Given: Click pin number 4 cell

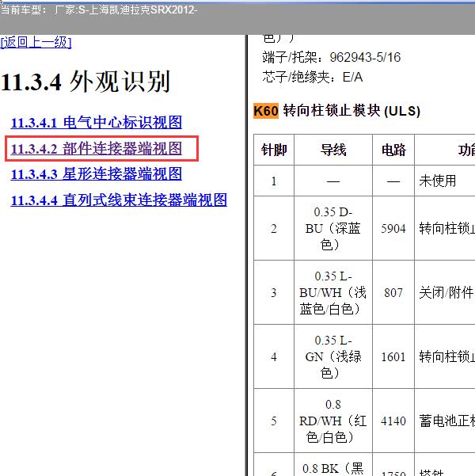Looking at the screenshot, I should [274, 356].
